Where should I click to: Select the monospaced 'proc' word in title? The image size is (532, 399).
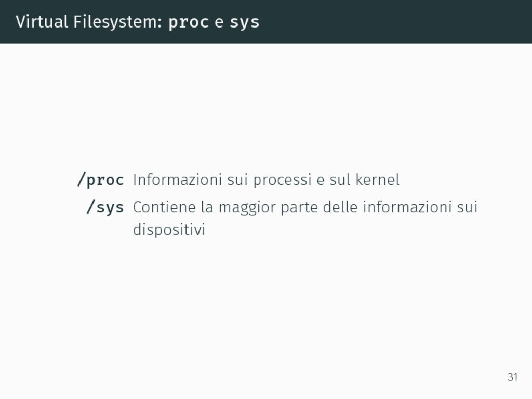point(188,23)
